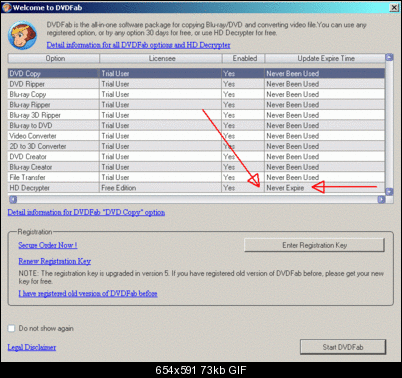This screenshot has height=378, width=402.
Task: Open the Legal Disclaimer link
Action: coord(32,347)
